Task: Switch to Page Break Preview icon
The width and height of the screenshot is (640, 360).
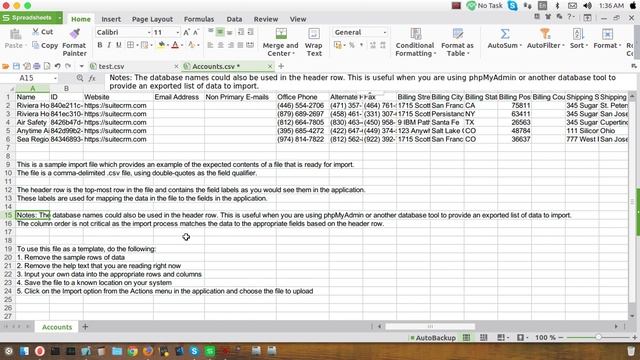Action: 483,338
